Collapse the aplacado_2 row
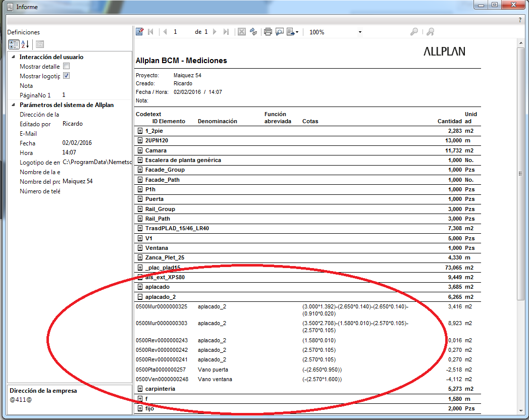This screenshot has width=529, height=420. (140, 297)
